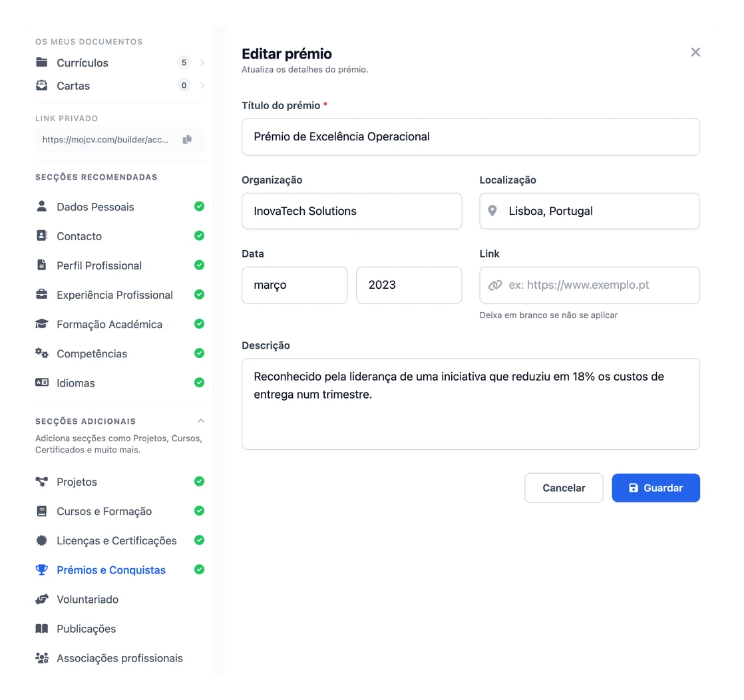The height and width of the screenshot is (700, 744).
Task: Click the Dados Pessoais person icon
Action: (x=42, y=206)
